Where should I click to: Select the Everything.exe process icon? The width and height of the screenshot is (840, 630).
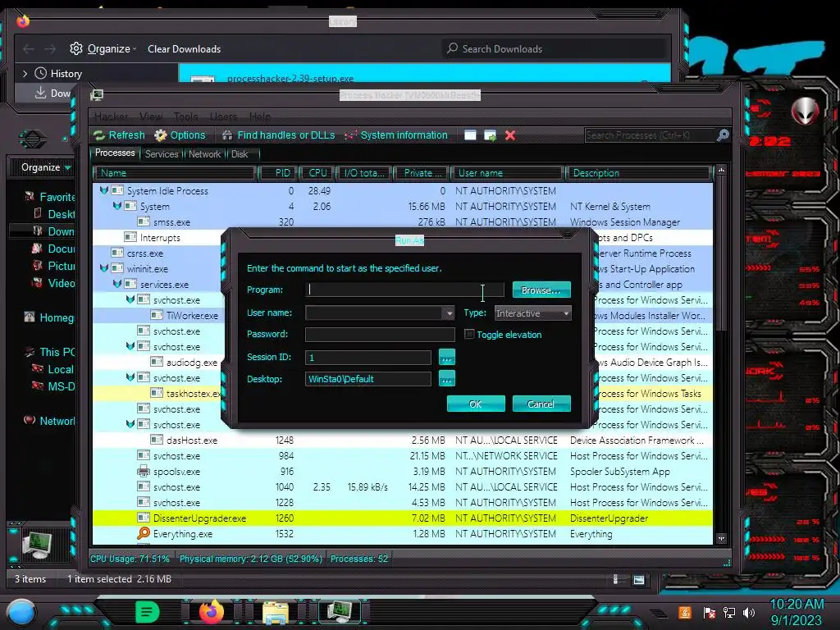[144, 533]
